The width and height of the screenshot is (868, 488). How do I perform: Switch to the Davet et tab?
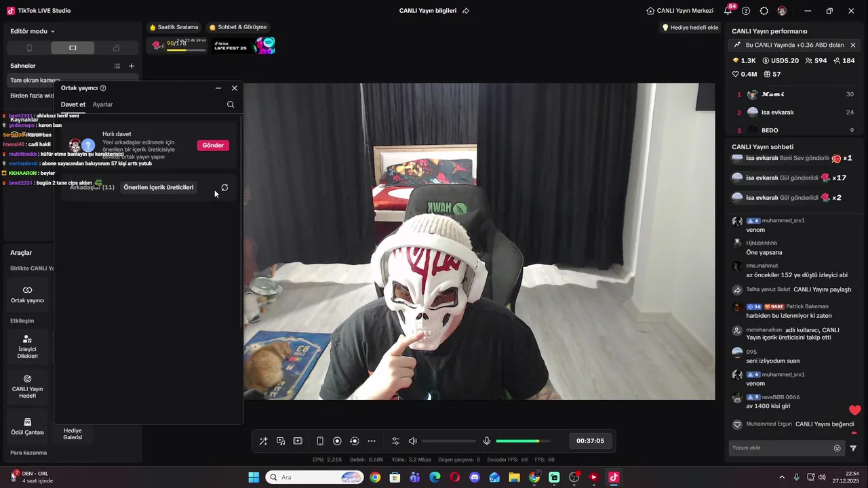73,104
